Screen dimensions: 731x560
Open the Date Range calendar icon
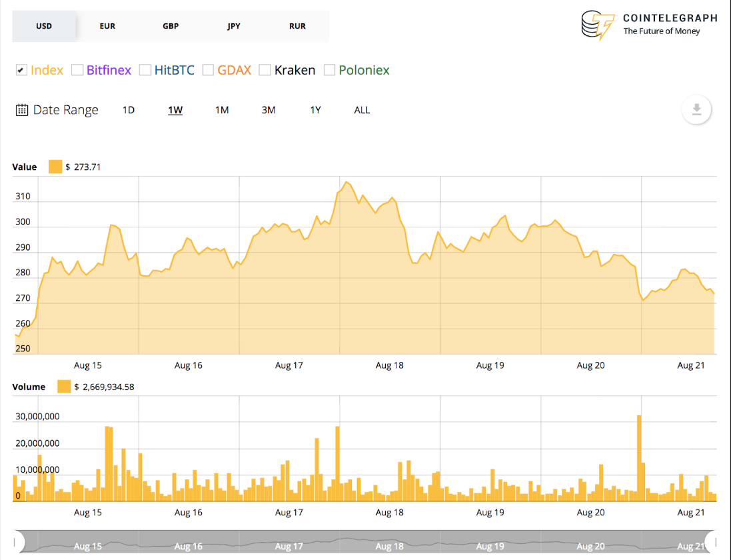tap(22, 110)
